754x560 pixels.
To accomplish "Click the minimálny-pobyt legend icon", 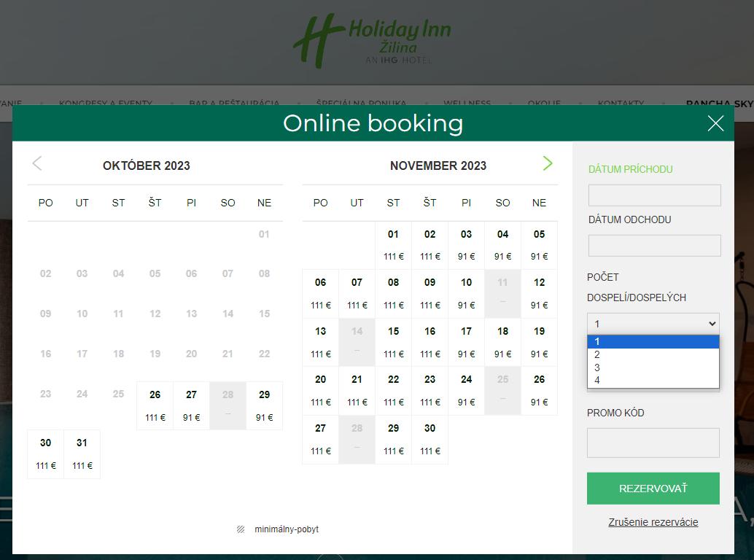I will coord(241,529).
